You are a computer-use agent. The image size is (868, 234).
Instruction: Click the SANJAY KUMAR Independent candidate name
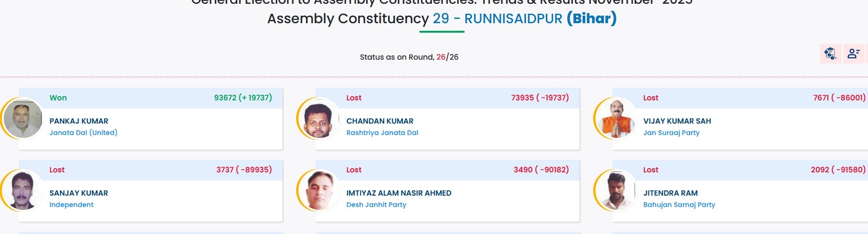(x=79, y=193)
